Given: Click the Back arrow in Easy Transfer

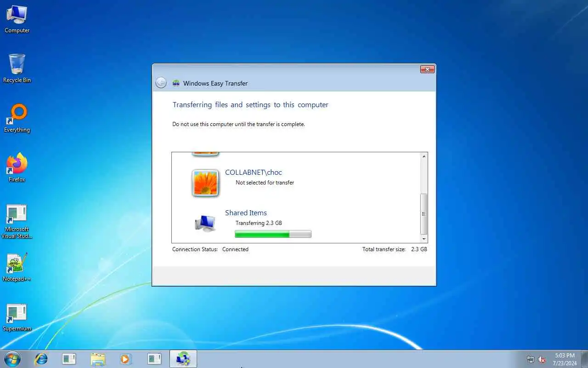Looking at the screenshot, I should click(161, 83).
